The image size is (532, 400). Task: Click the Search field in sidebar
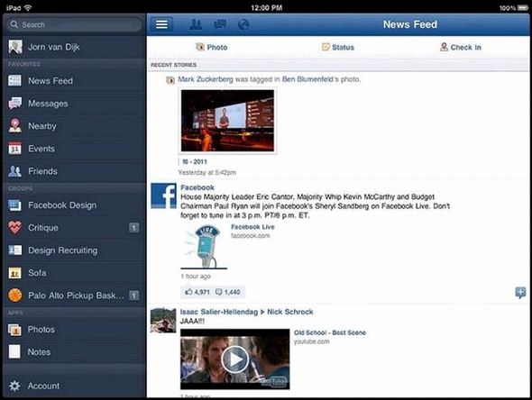coord(74,24)
